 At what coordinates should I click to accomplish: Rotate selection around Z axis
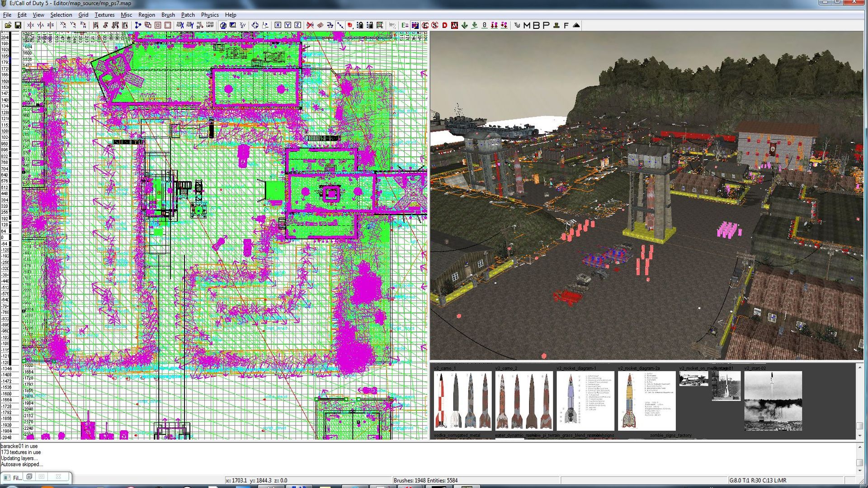tap(83, 25)
